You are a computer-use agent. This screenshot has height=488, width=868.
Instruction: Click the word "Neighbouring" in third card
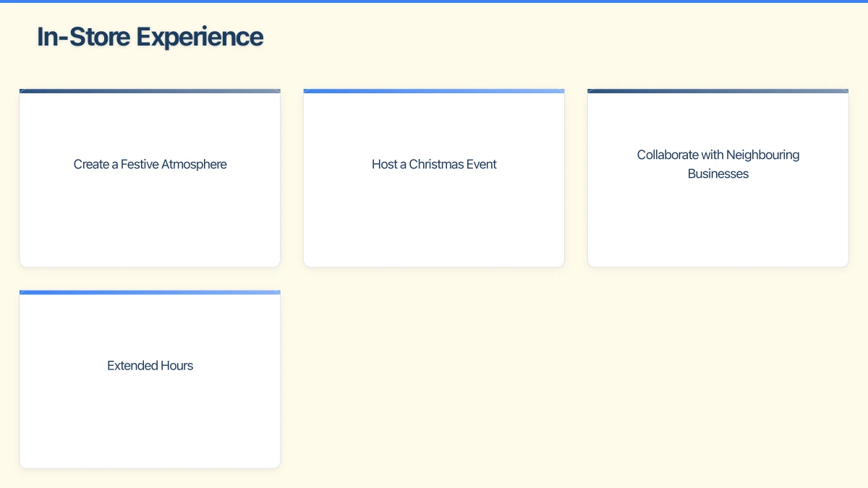762,155
